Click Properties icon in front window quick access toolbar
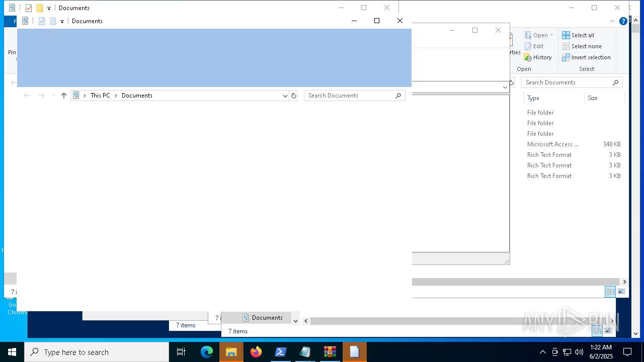Image resolution: width=644 pixels, height=362 pixels. coord(42,21)
